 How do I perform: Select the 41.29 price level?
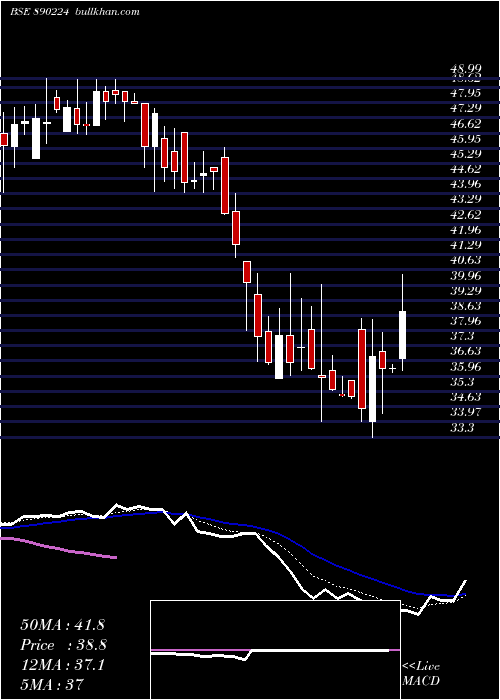coord(466,245)
